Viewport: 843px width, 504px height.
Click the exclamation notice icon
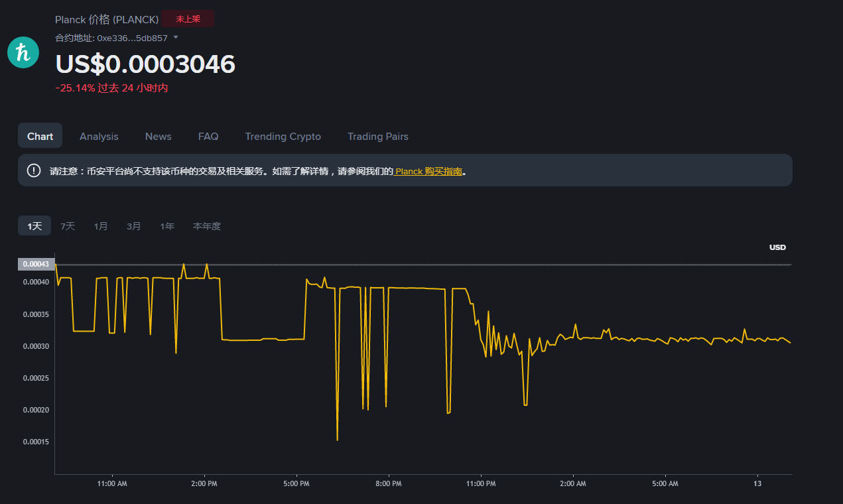(34, 170)
